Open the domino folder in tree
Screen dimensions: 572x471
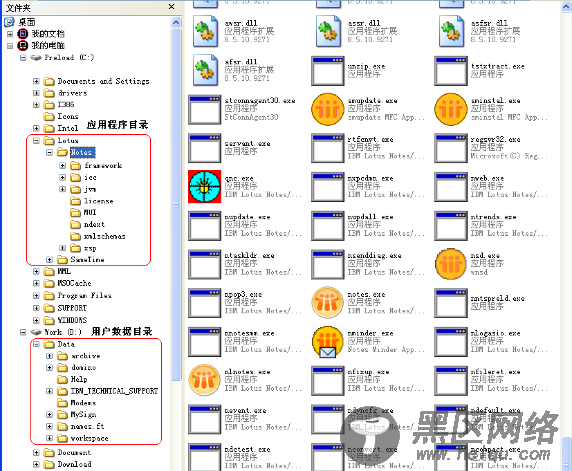coord(77,367)
